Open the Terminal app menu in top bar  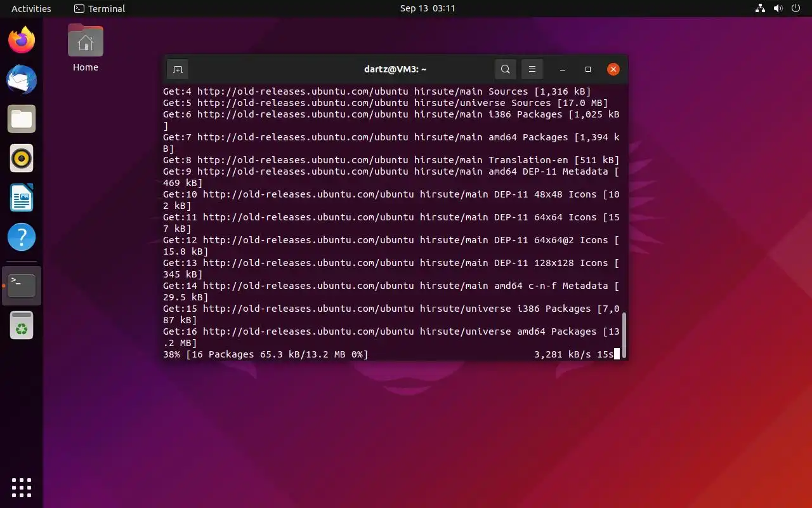[x=100, y=8]
